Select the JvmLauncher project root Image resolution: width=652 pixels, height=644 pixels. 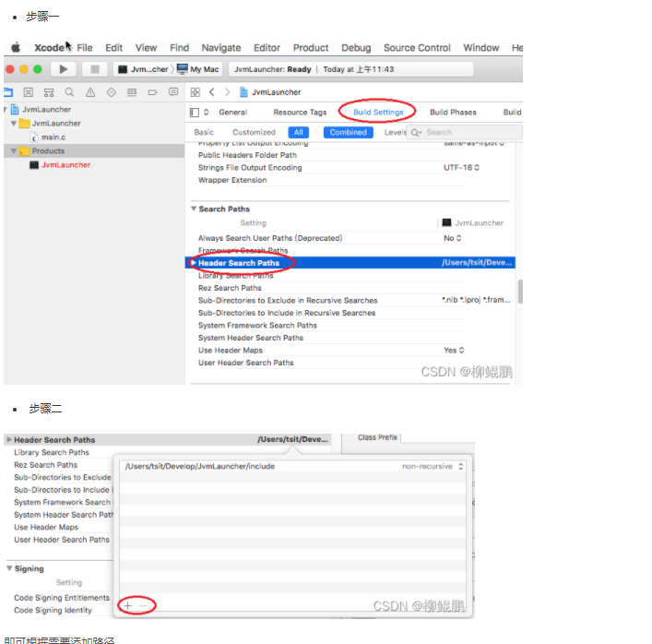[x=46, y=110]
